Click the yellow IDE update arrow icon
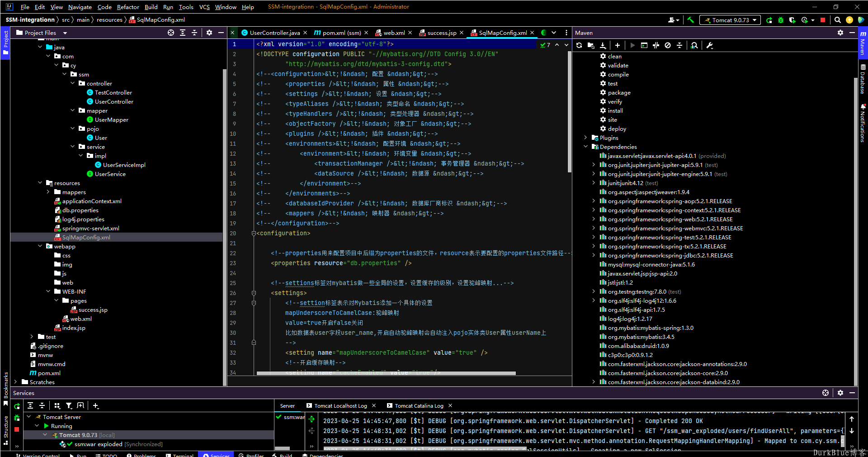Viewport: 868px width, 457px height. pos(849,20)
